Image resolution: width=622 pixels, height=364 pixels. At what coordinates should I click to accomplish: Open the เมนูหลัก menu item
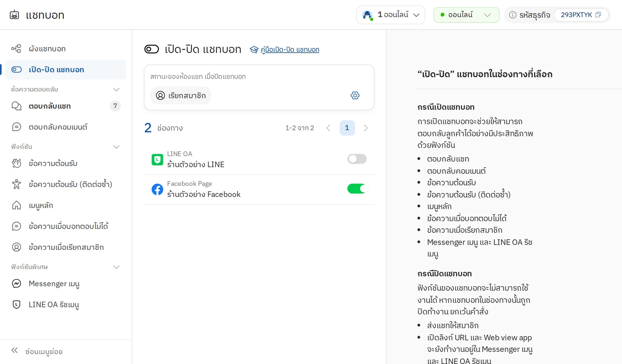(x=66, y=205)
